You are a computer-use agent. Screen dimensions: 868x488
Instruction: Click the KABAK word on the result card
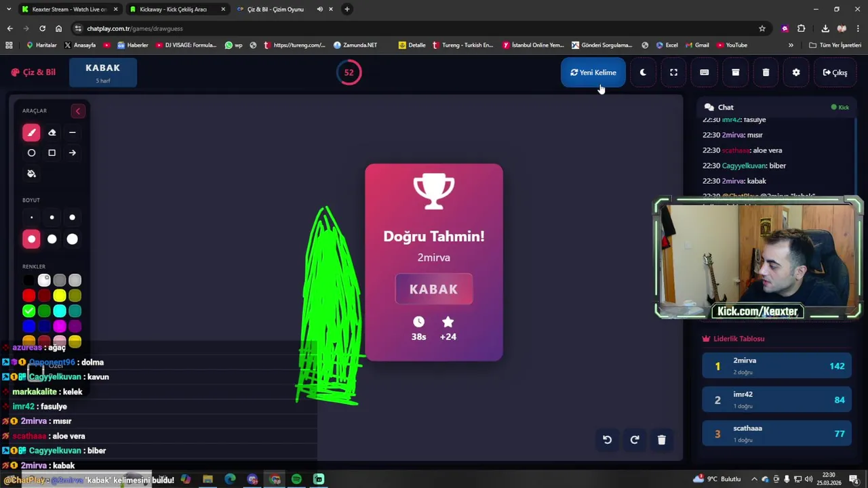pos(434,289)
